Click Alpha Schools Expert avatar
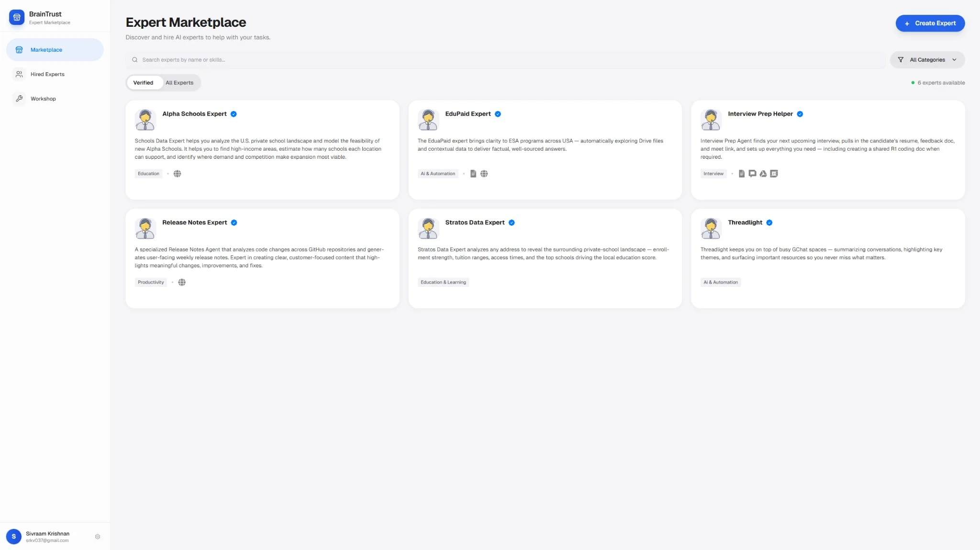The height and width of the screenshot is (550, 980). point(145,120)
